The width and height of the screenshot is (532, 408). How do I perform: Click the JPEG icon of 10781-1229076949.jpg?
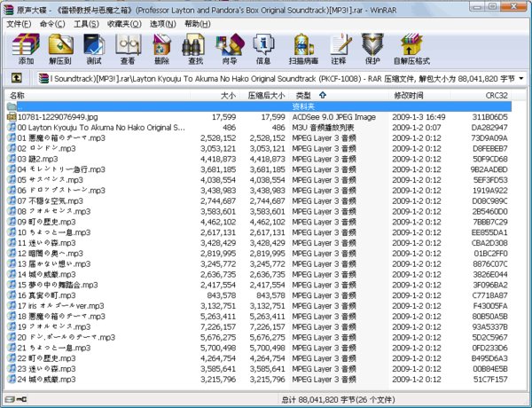click(x=12, y=117)
